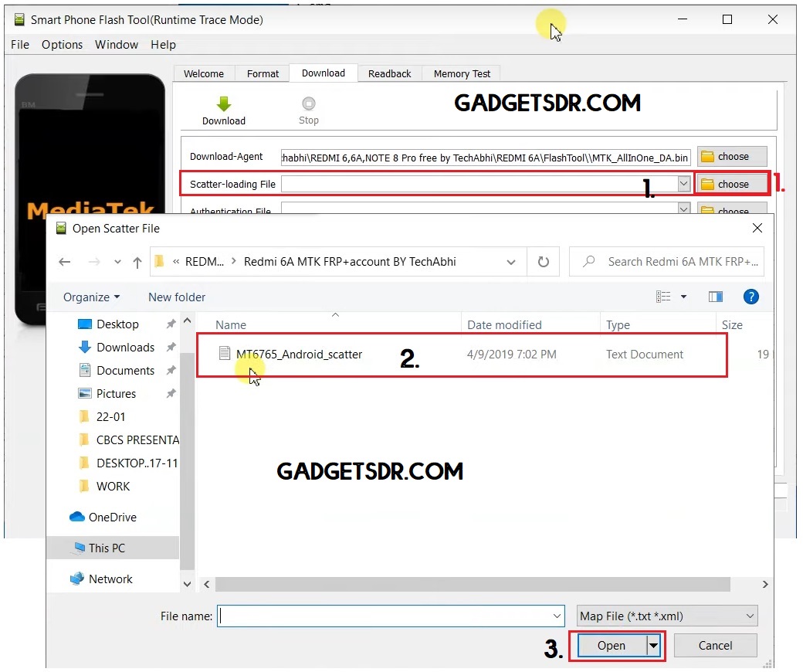Image resolution: width=803 pixels, height=672 pixels.
Task: Click the up one level arrow icon
Action: [137, 262]
